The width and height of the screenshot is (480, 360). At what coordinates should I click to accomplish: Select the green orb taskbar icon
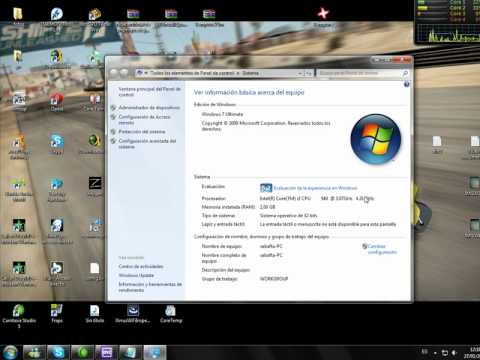(82, 352)
